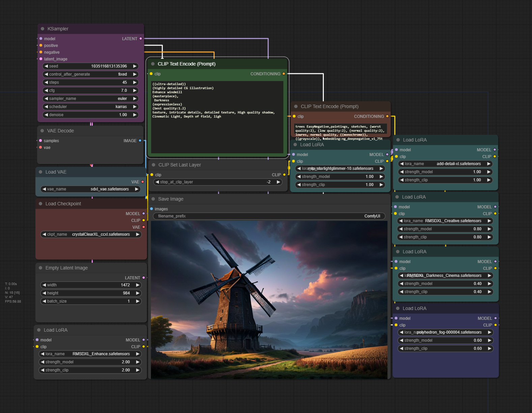The width and height of the screenshot is (532, 413).
Task: Decrease the width value with left arrow
Action: (44, 285)
